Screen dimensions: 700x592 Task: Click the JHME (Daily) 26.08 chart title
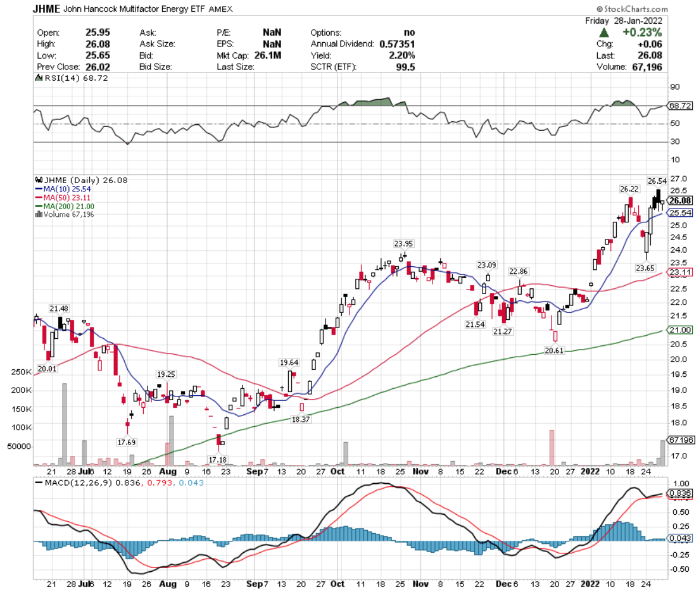tap(86, 180)
